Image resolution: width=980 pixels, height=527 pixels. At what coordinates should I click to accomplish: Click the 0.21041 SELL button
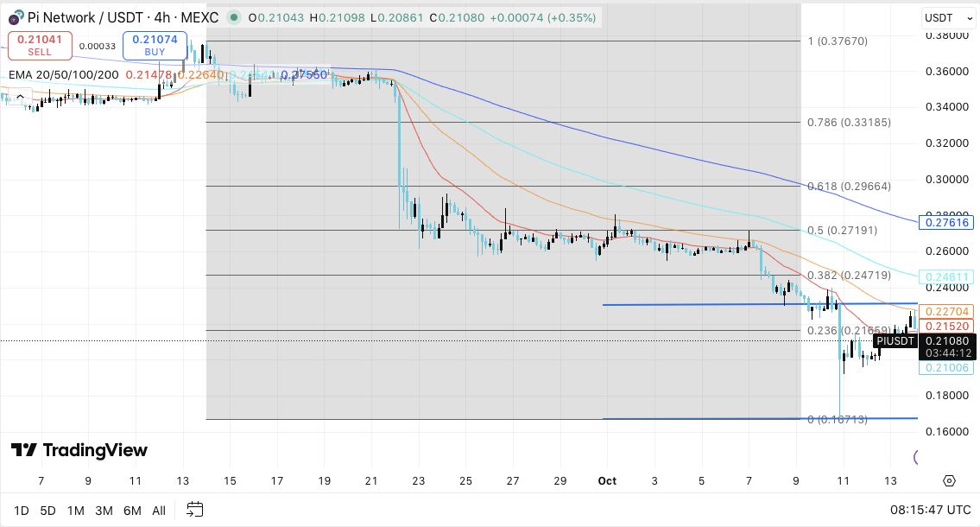[40, 45]
